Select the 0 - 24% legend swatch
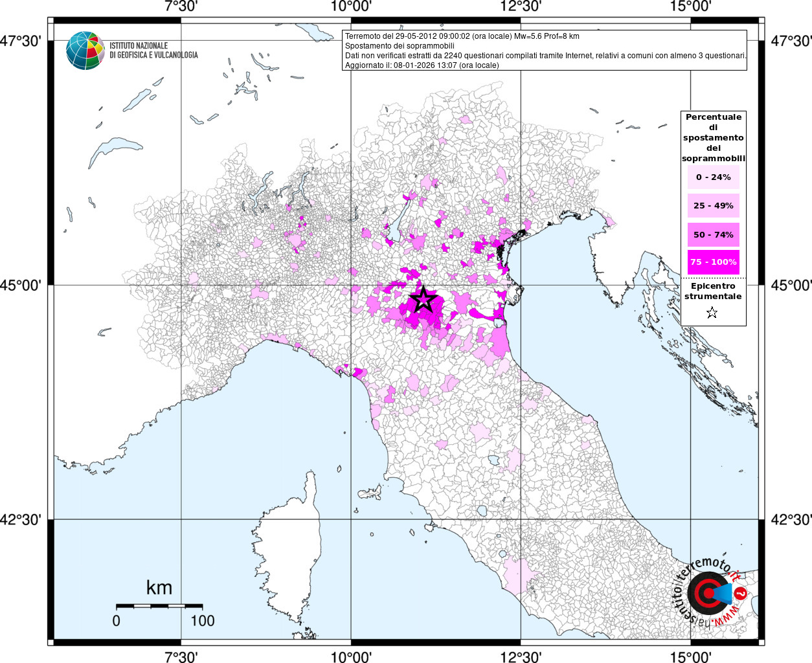This screenshot has height=663, width=812. (713, 177)
